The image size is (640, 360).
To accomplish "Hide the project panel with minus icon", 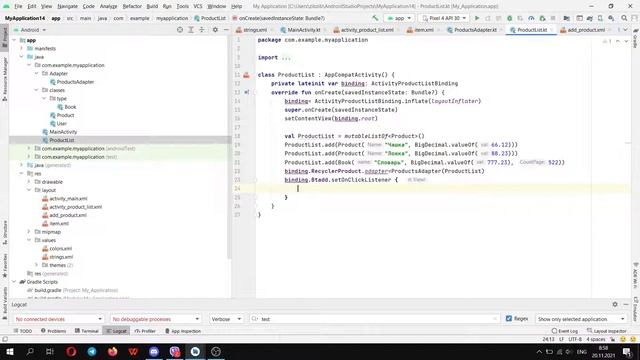I will 226,30.
